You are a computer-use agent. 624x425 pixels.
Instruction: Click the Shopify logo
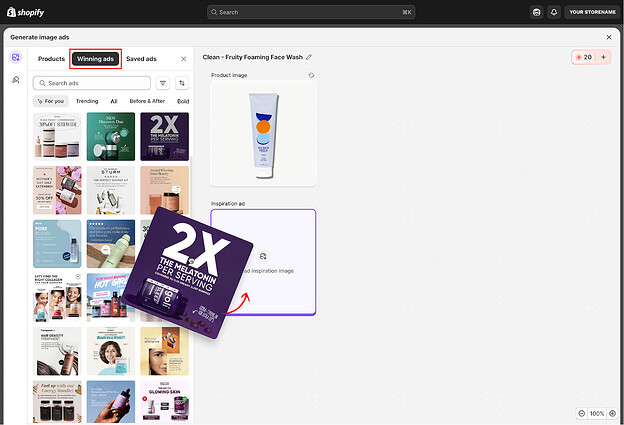(25, 12)
